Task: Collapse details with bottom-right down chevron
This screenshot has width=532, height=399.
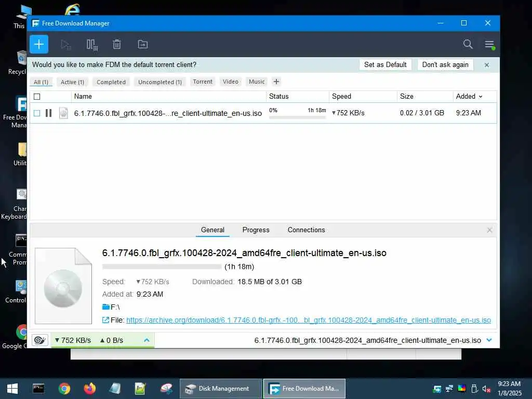Action: pyautogui.click(x=489, y=340)
